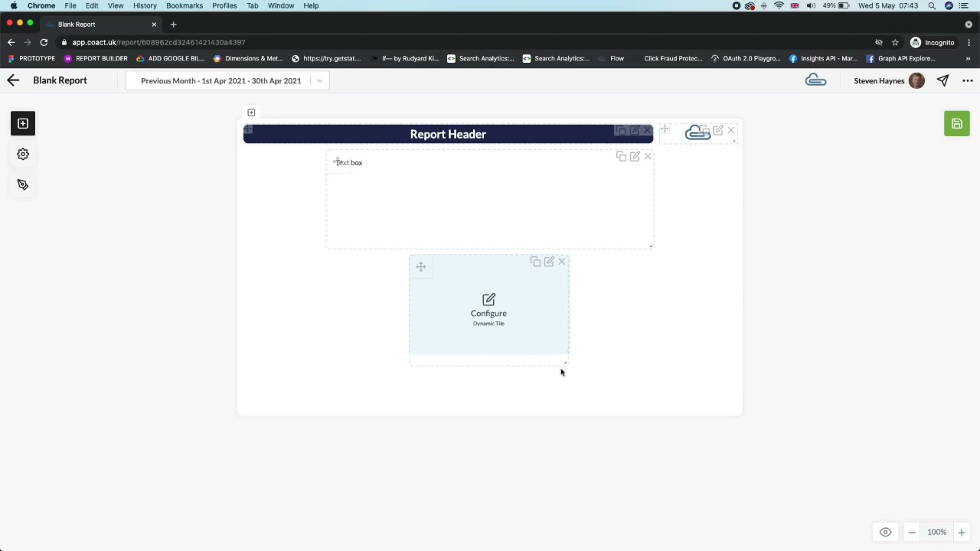
Task: Edit the Report Header tile
Action: coord(635,131)
